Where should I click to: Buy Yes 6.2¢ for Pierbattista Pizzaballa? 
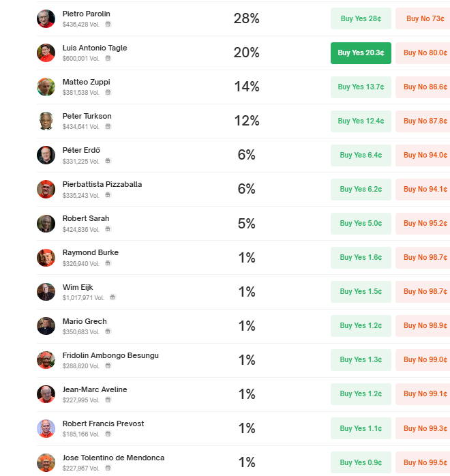coord(361,189)
